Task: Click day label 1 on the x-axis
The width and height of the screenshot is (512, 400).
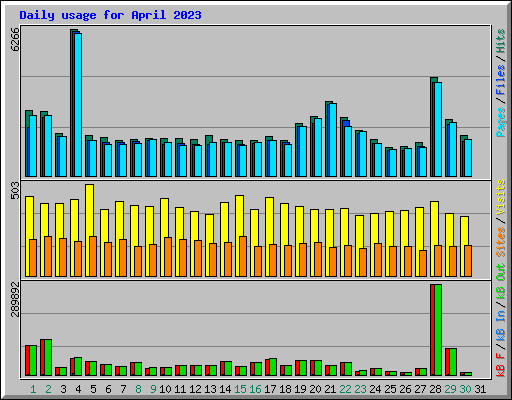Action: pos(33,389)
